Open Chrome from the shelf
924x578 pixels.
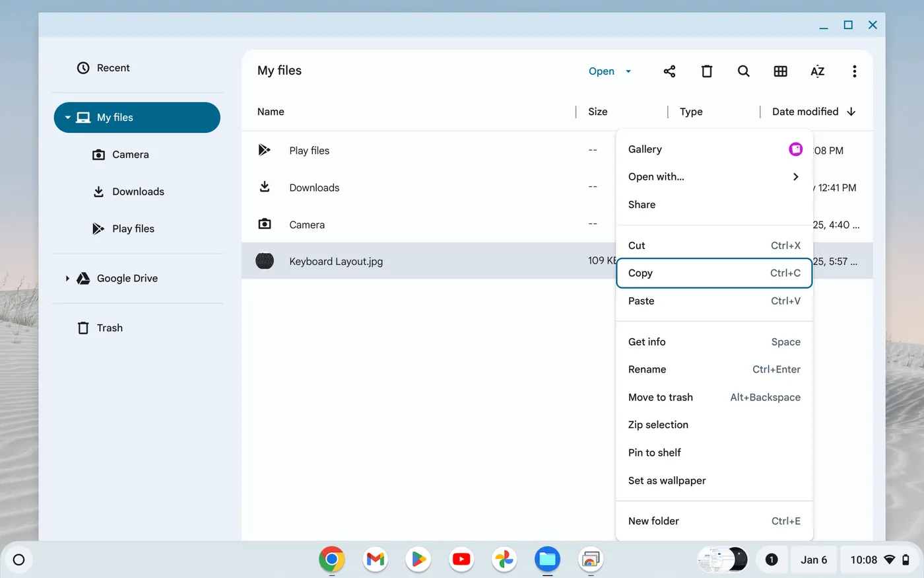click(x=332, y=560)
